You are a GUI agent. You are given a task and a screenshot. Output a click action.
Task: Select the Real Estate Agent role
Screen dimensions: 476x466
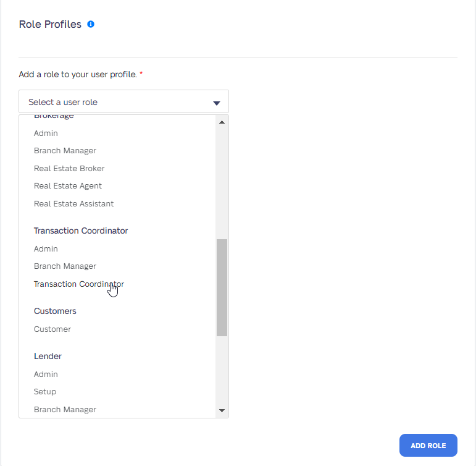point(68,186)
